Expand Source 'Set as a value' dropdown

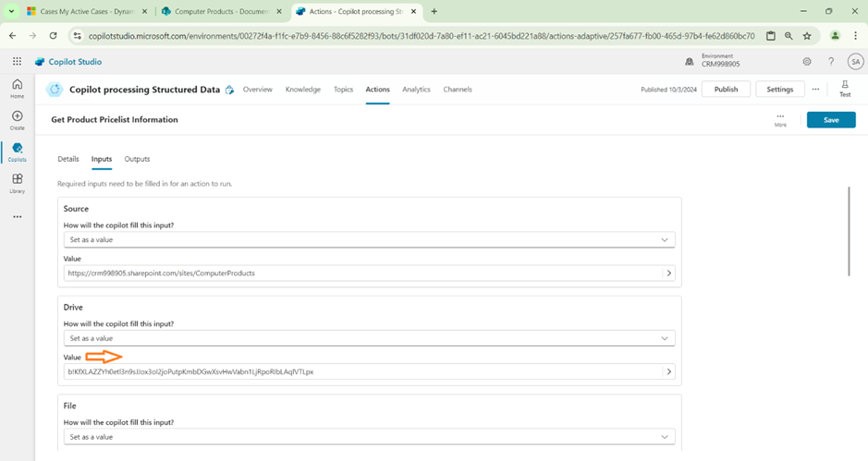368,239
